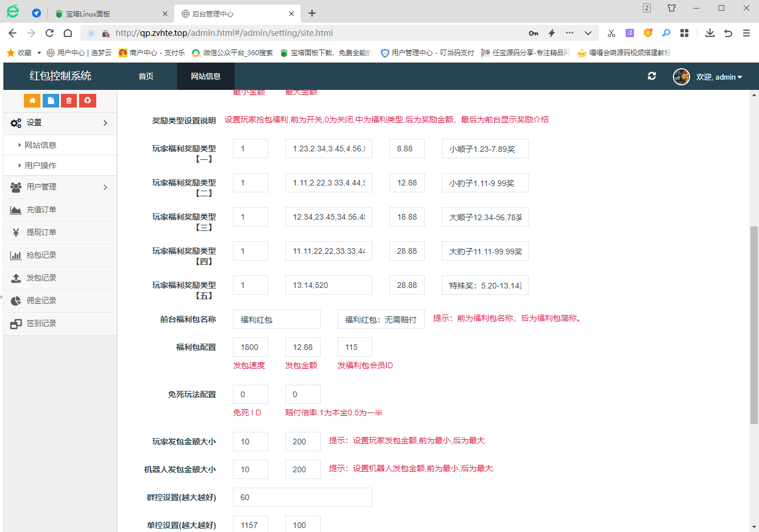Screen dimensions: 759x532
Task: Open the browser downloads icon
Action: coord(709,33)
